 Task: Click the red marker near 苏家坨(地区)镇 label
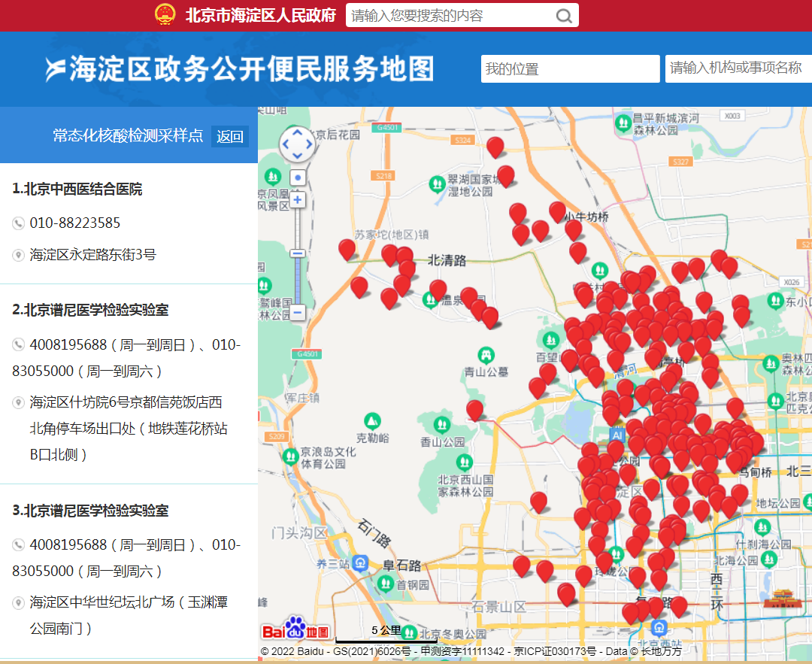(347, 249)
